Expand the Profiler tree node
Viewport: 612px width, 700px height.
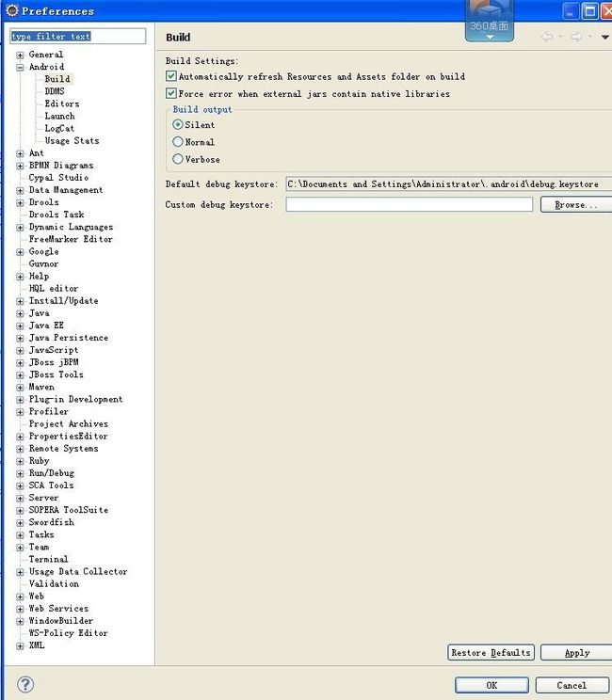coord(20,412)
